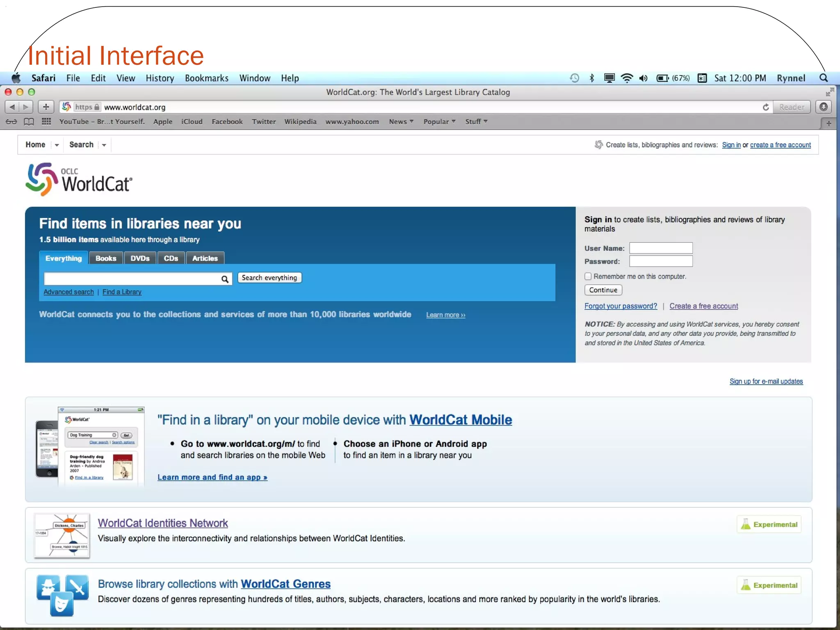The image size is (840, 630).
Task: Click Sign up for e-mail updates
Action: tap(766, 381)
